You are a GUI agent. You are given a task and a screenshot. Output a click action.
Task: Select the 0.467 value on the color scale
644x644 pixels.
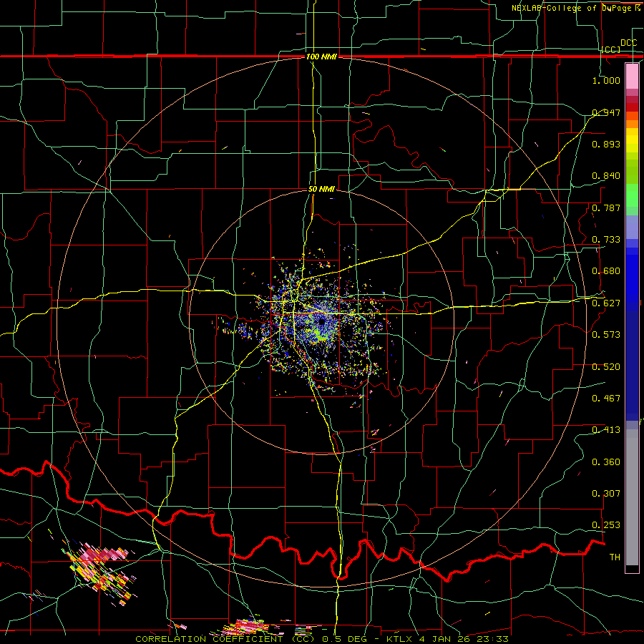coord(606,399)
